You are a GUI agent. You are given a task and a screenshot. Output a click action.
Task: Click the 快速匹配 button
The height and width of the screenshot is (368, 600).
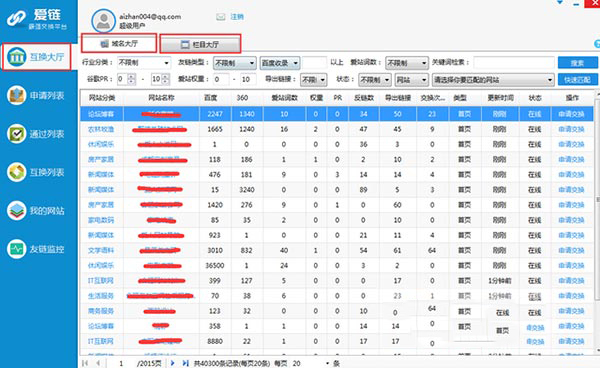(577, 80)
